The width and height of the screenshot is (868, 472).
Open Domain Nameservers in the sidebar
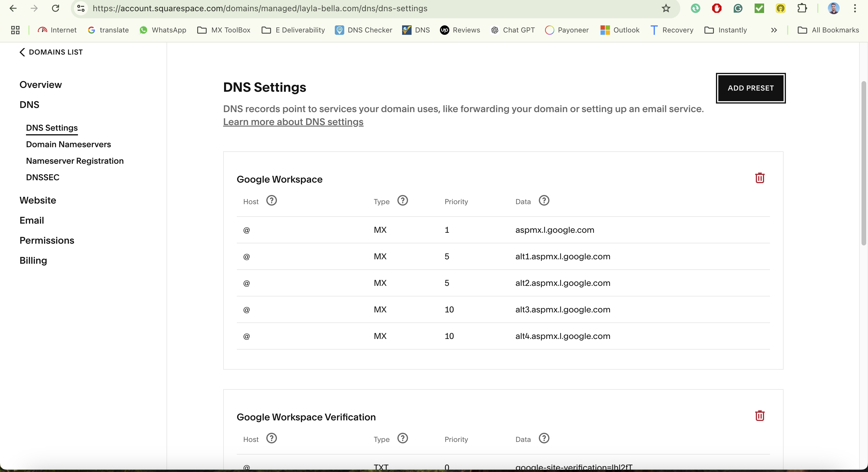coord(68,145)
